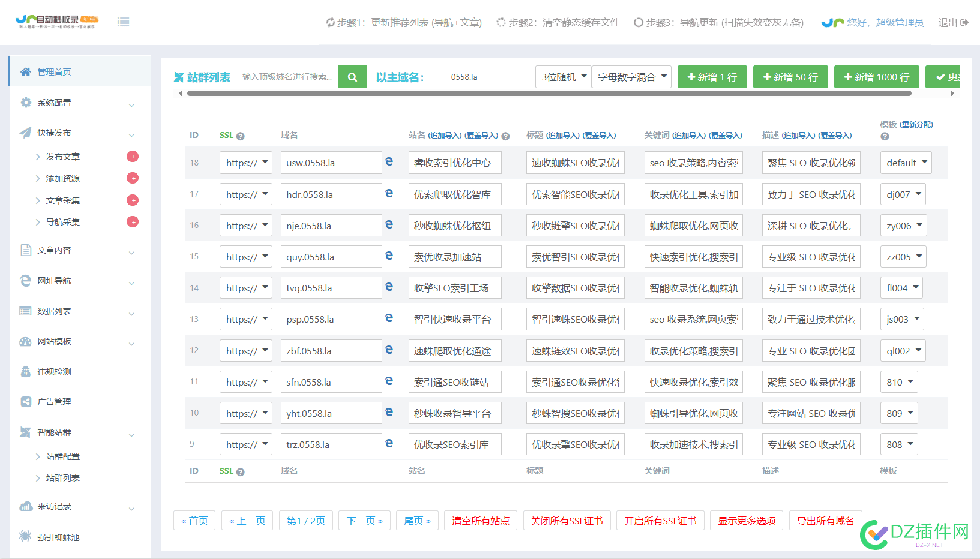Click the top-level domain search input field
The height and width of the screenshot is (559, 980).
288,77
